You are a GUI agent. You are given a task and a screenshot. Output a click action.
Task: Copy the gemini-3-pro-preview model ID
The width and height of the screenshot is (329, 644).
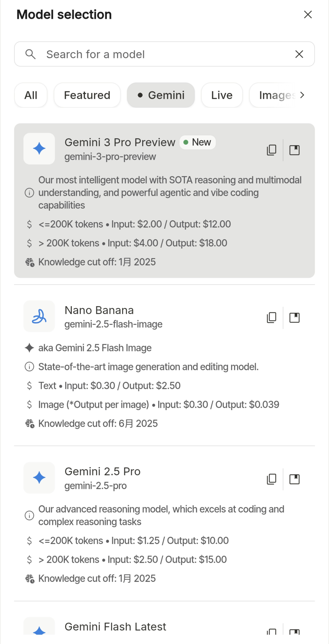pos(272,150)
